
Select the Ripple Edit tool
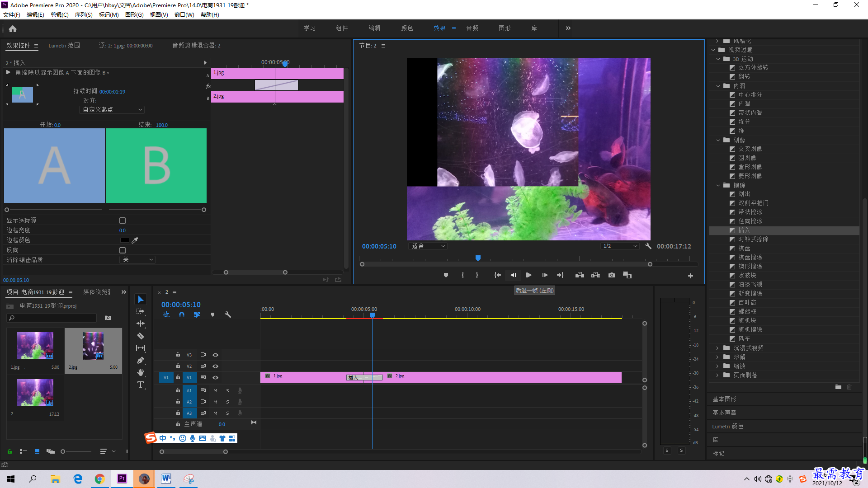141,324
